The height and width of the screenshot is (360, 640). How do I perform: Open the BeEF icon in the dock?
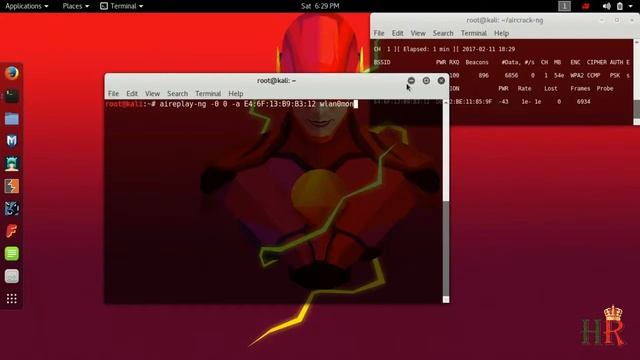pyautogui.click(x=11, y=209)
